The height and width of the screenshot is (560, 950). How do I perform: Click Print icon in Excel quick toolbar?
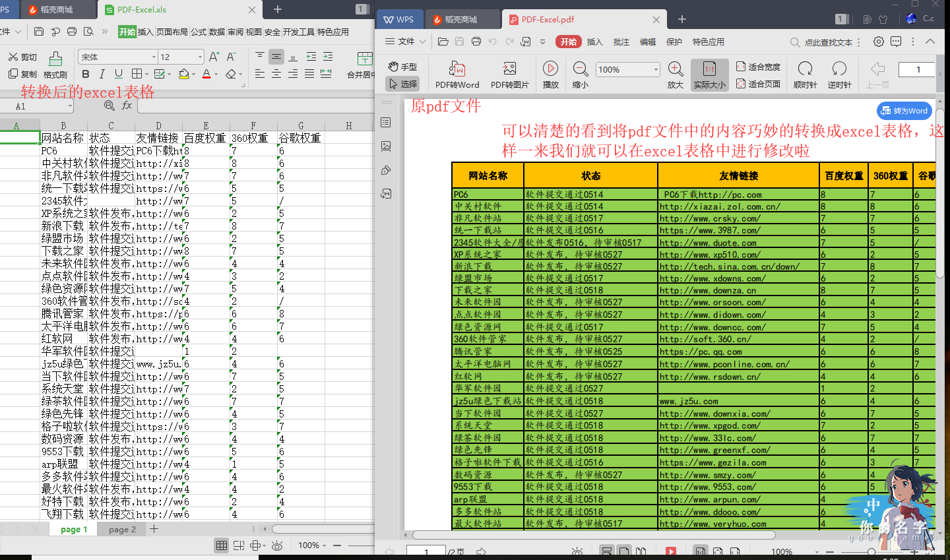(72, 32)
